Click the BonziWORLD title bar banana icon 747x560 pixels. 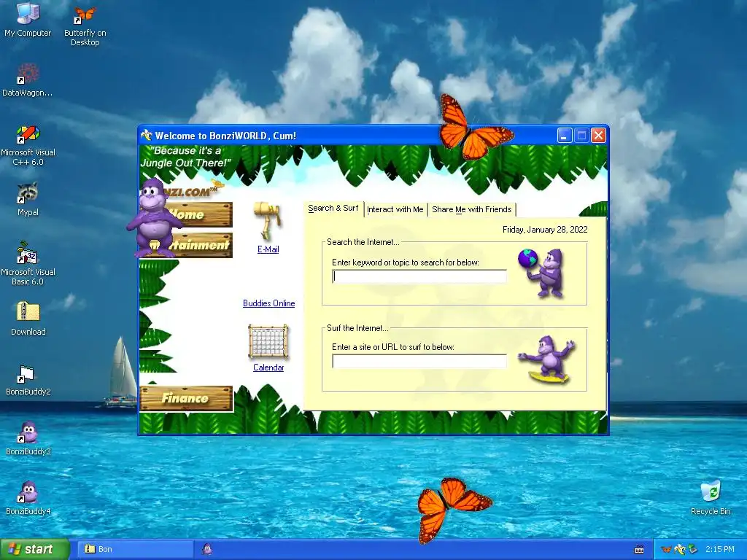[146, 136]
